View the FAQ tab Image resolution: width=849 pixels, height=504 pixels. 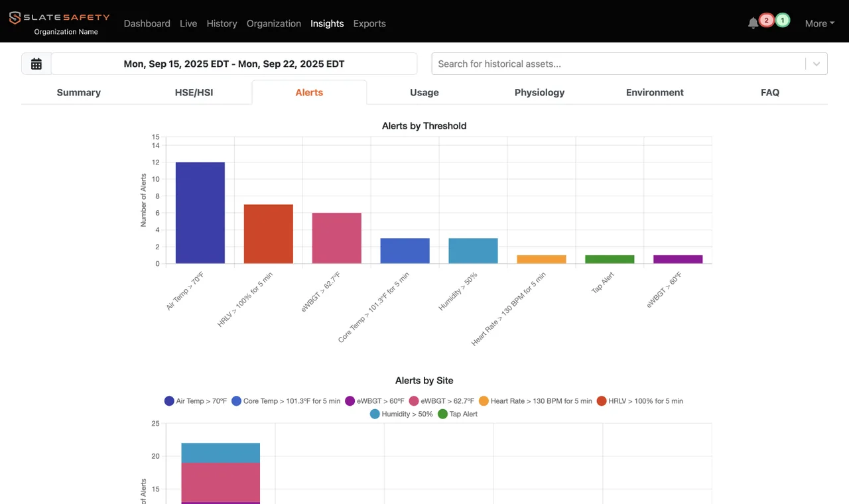pyautogui.click(x=770, y=92)
